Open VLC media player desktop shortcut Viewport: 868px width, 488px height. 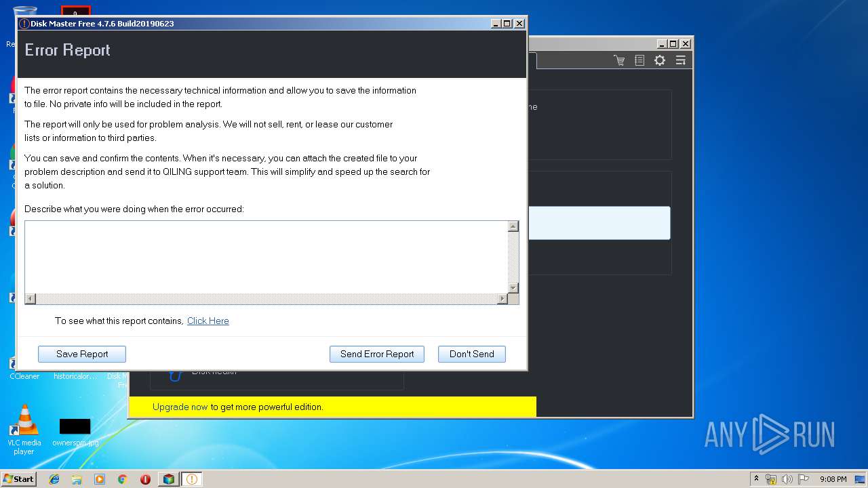point(24,430)
